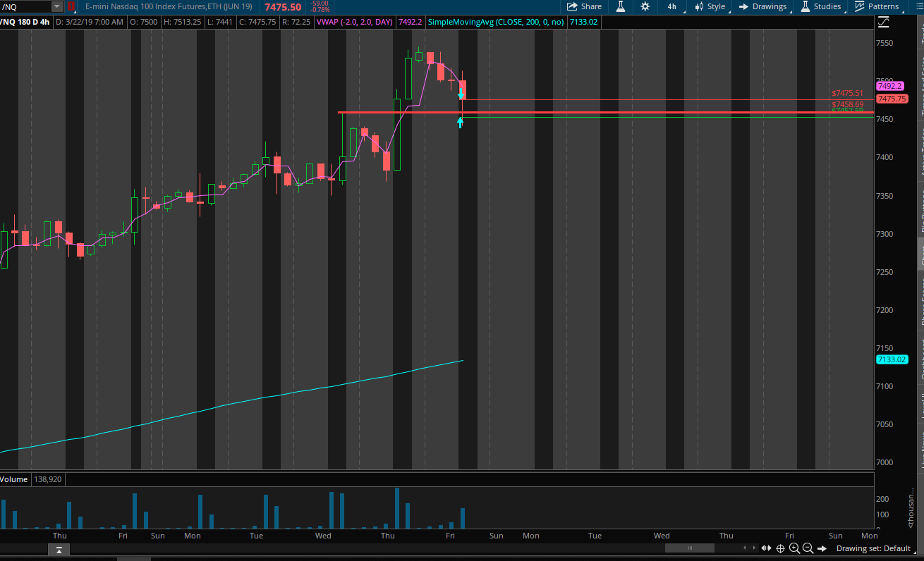Open the /NQ symbol dropdown arrow
Viewport: 924px width, 561px height.
click(56, 6)
